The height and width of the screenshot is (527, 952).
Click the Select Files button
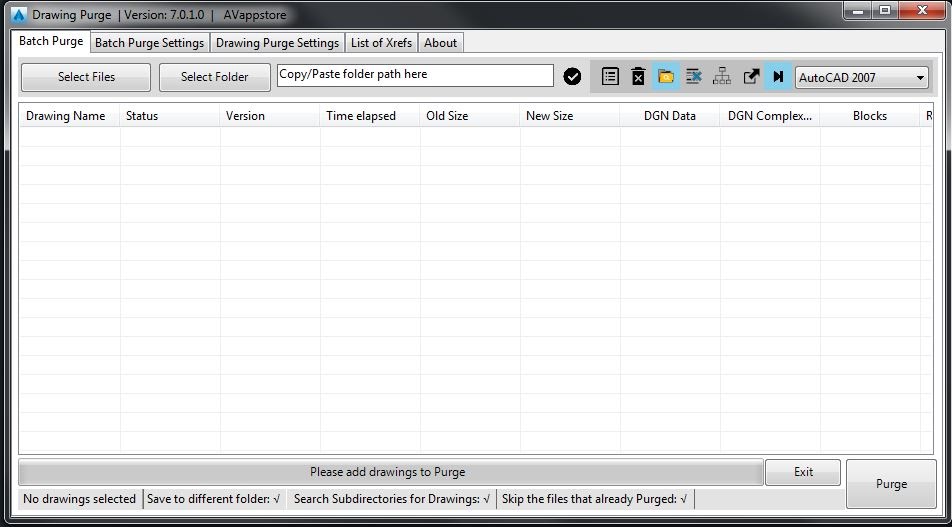(x=86, y=77)
